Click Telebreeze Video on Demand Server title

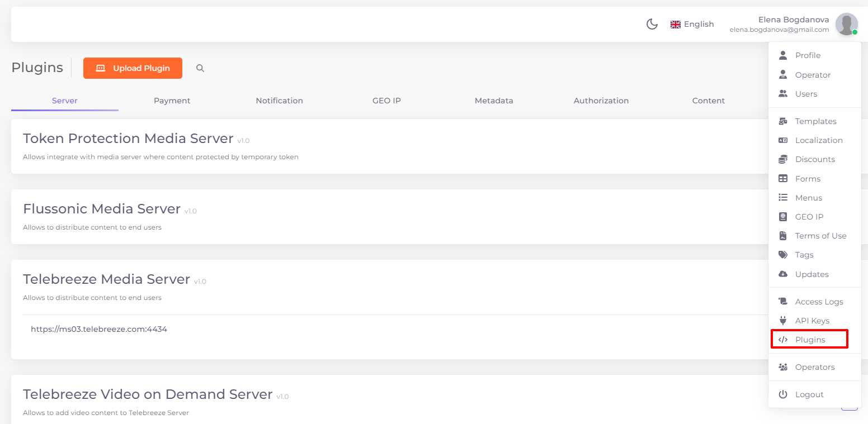[x=148, y=394]
